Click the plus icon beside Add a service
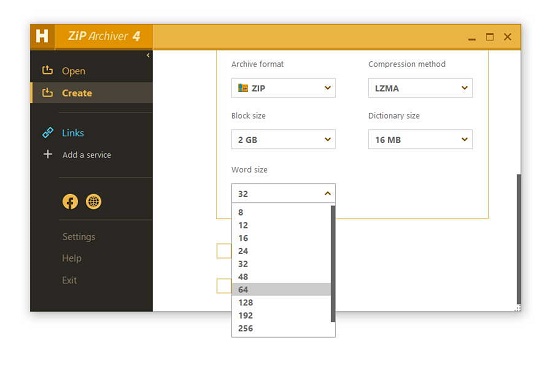This screenshot has height=370, width=550. click(x=48, y=154)
